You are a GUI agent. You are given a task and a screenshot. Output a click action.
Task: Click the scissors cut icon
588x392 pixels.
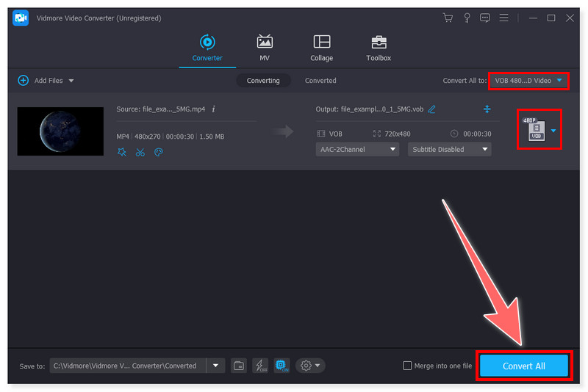[x=140, y=153]
